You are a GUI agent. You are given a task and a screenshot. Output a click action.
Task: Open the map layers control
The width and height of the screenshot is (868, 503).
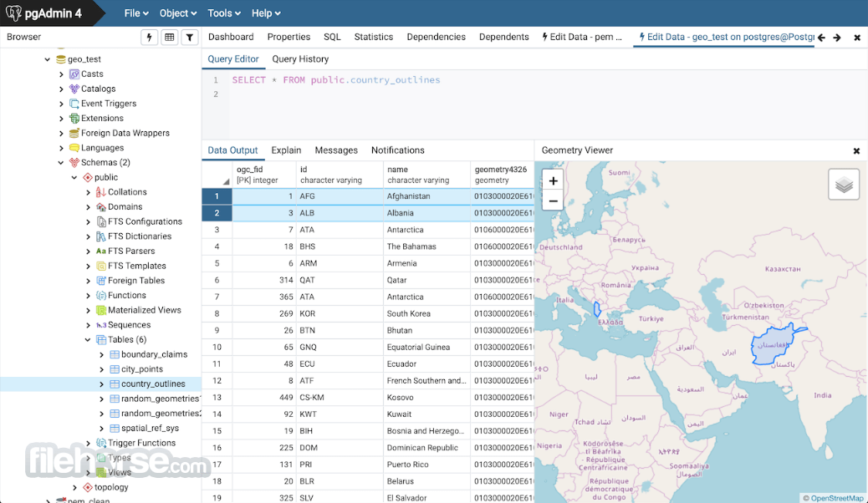844,185
